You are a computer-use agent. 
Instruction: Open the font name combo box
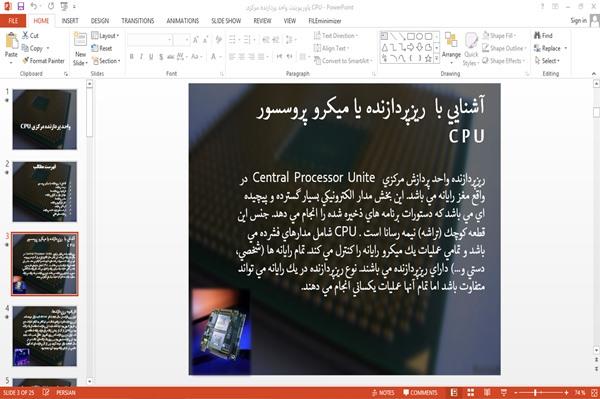[150, 40]
